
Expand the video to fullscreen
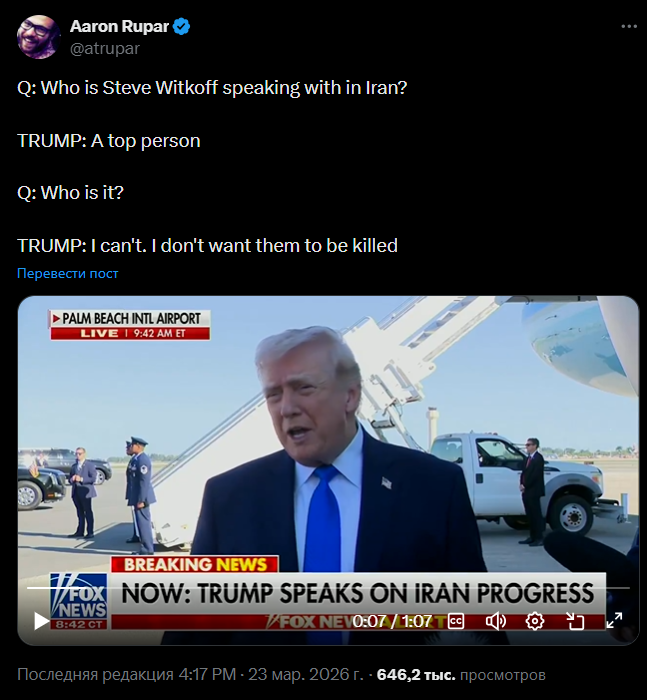(x=614, y=621)
